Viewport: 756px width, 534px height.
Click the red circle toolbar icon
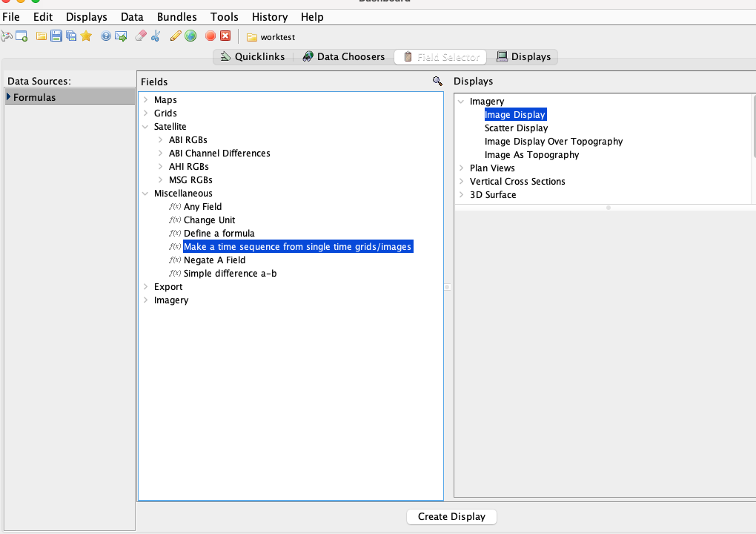pos(210,36)
